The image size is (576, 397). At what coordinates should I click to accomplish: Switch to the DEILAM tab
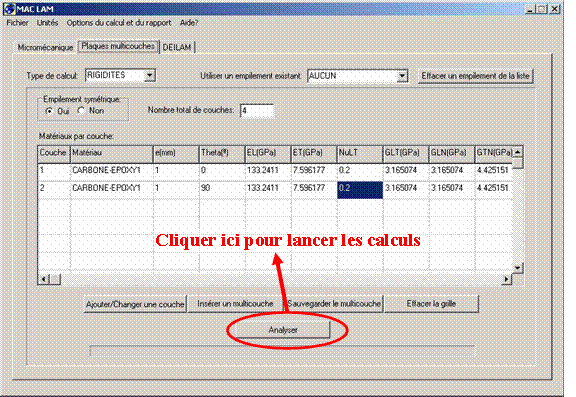[x=177, y=47]
